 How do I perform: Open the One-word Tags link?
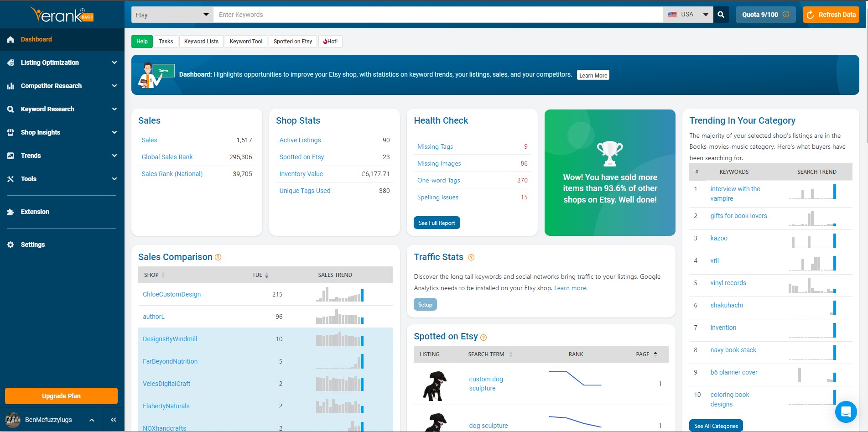click(x=438, y=181)
